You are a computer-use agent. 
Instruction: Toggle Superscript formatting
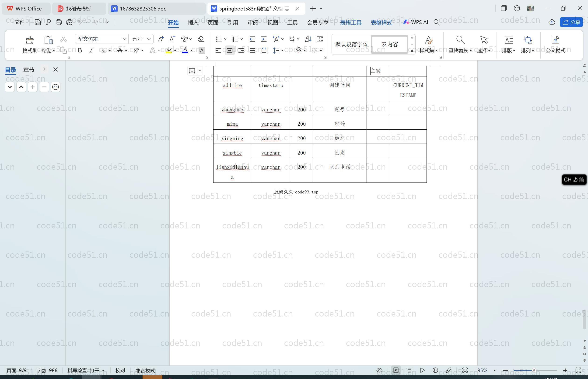136,50
